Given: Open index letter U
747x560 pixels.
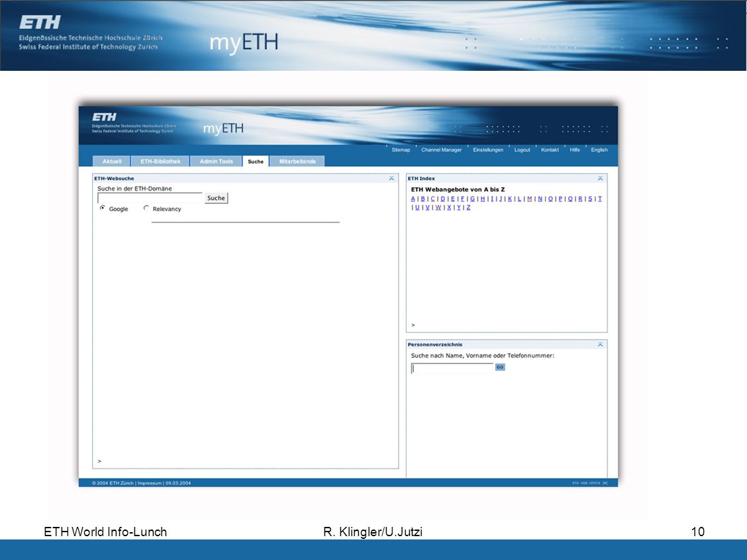Looking at the screenshot, I should [417, 208].
